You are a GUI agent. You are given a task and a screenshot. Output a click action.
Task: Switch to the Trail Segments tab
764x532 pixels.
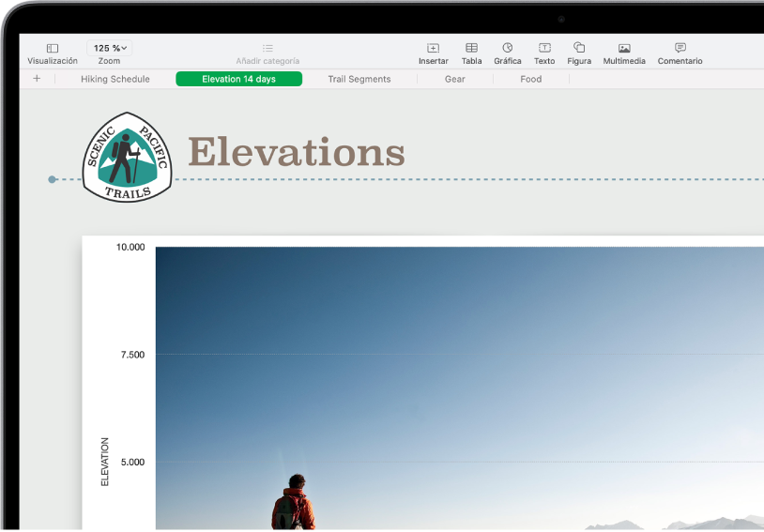[359, 79]
